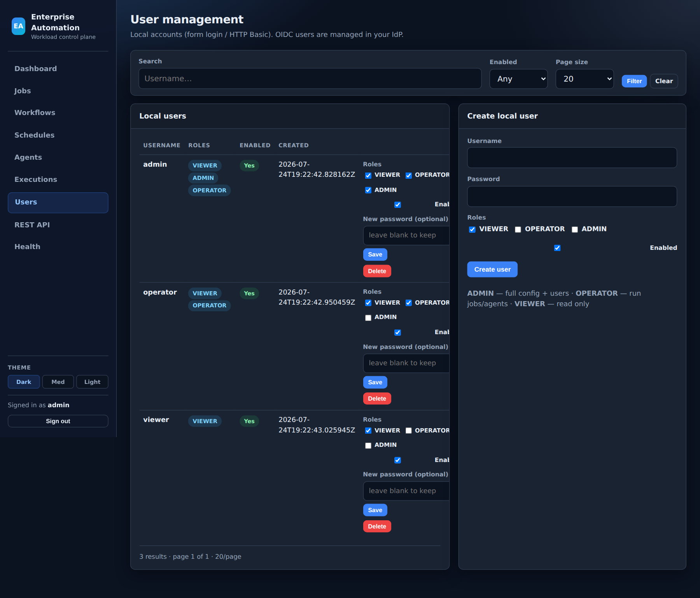Save changes for viewer user
Screen dimensions: 700x598
(x=375, y=510)
